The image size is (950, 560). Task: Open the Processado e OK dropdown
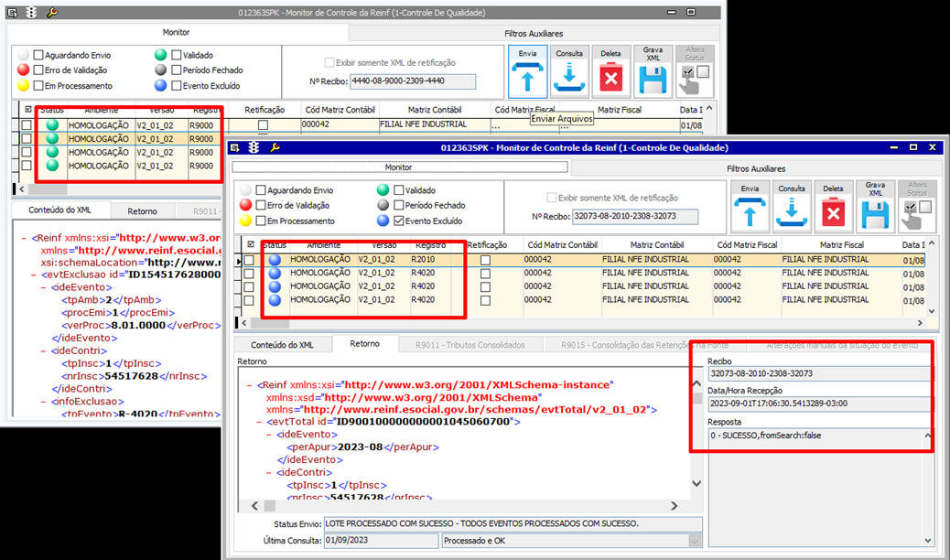[x=695, y=541]
